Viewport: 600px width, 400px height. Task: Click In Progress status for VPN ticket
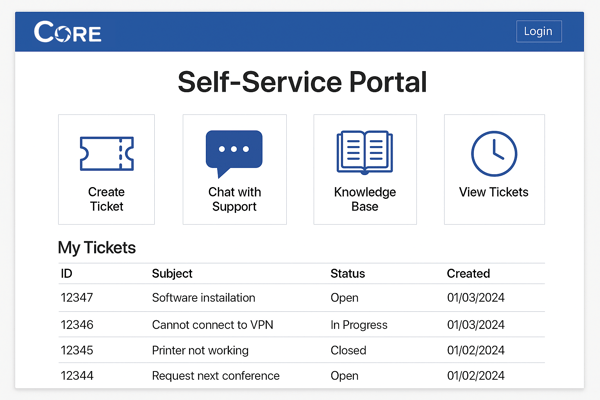pyautogui.click(x=358, y=325)
